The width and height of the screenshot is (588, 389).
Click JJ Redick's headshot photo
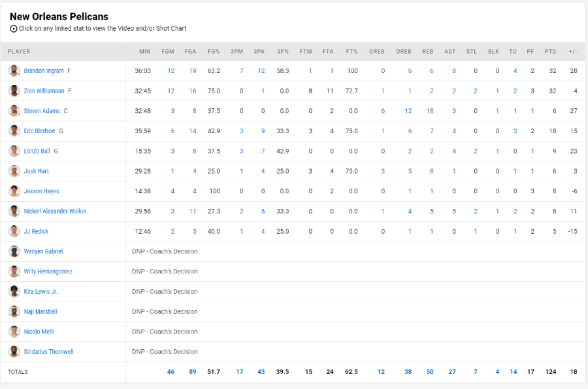point(14,231)
